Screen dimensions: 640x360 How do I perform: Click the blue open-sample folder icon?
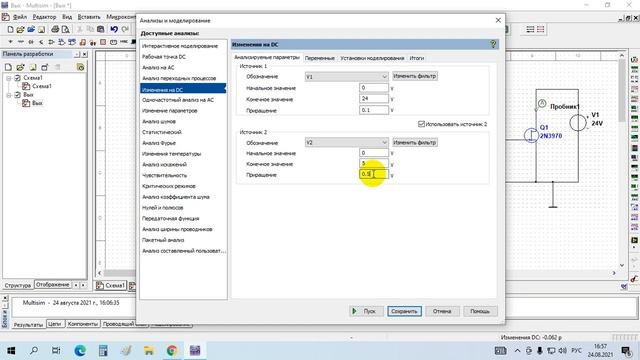pos(31,29)
